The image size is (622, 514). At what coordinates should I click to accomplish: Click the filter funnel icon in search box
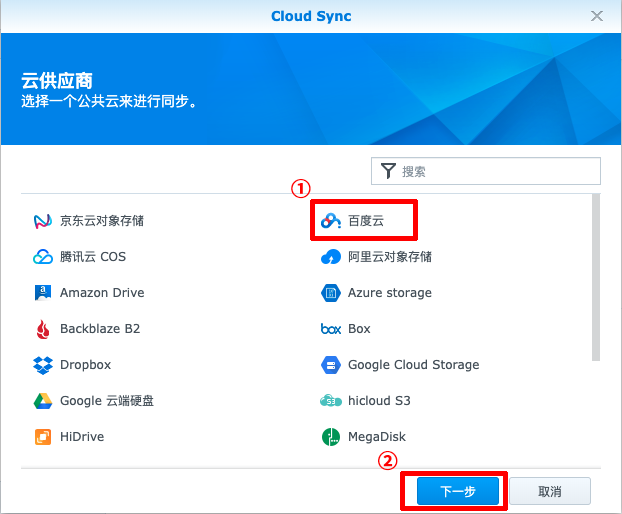388,171
